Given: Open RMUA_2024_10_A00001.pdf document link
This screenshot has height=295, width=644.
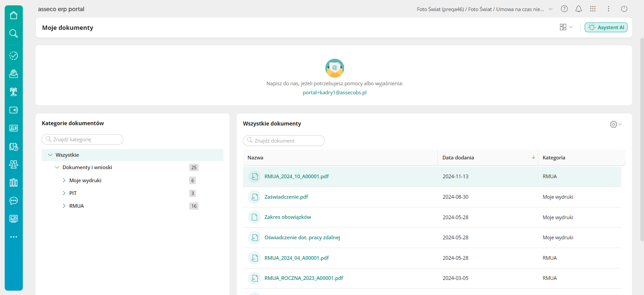Looking at the screenshot, I should (x=297, y=177).
